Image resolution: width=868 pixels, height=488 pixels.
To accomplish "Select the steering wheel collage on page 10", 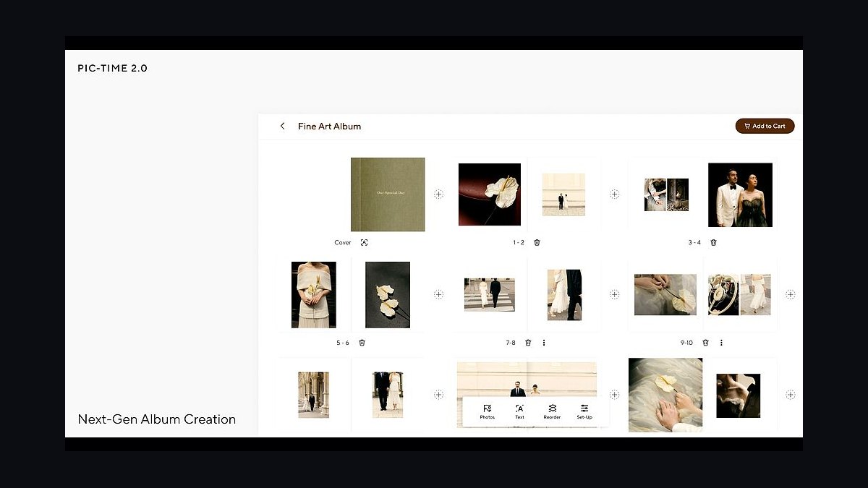I will point(739,294).
